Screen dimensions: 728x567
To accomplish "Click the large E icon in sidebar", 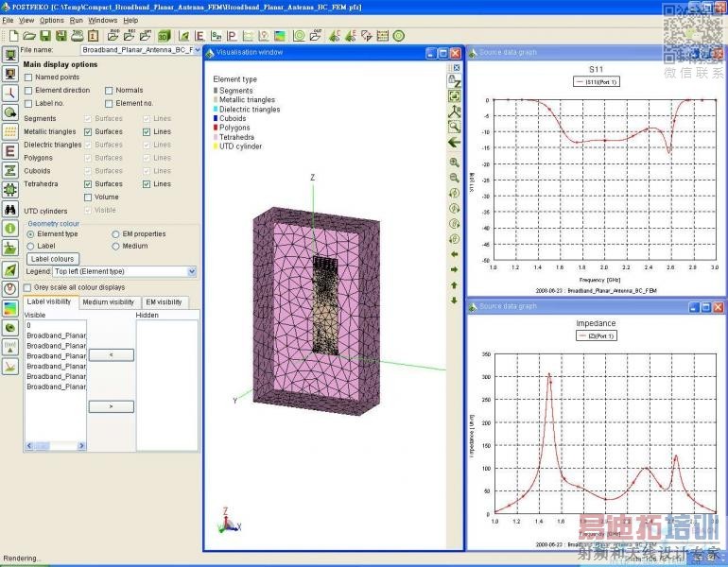I will [x=10, y=151].
